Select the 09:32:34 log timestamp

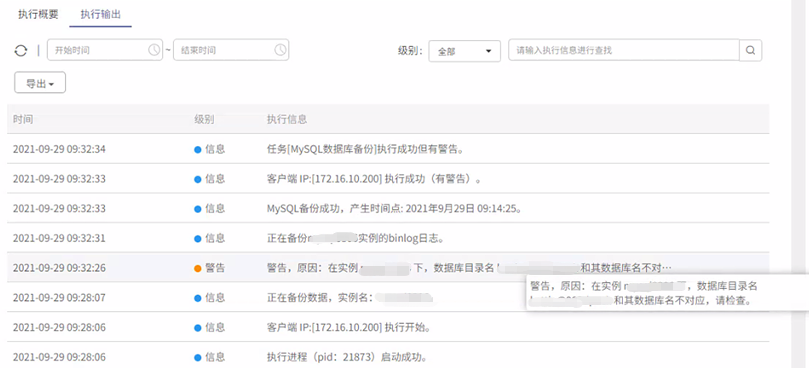click(59, 149)
